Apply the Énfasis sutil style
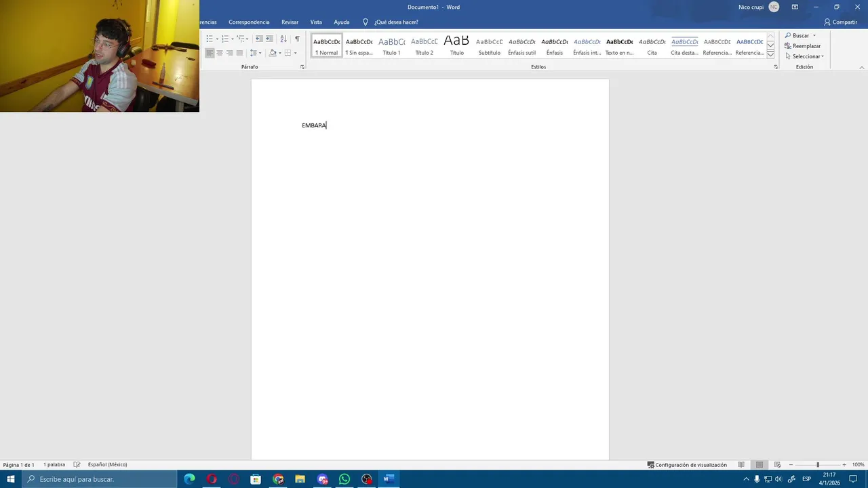The width and height of the screenshot is (868, 488). tap(522, 45)
